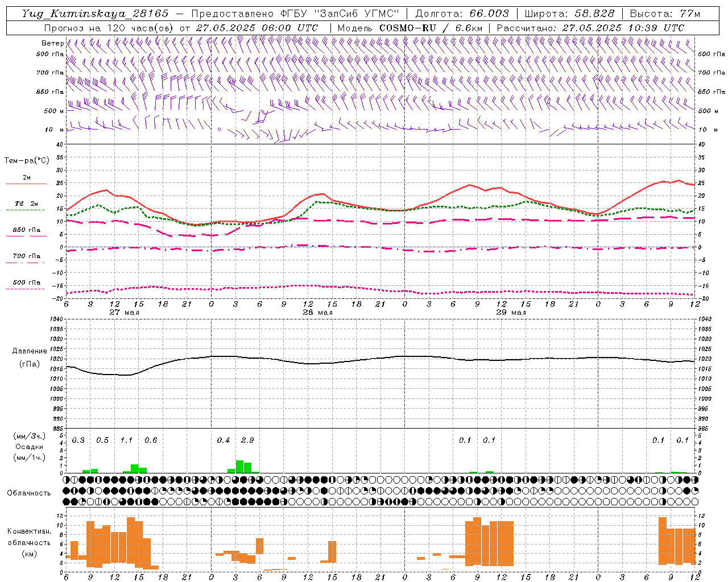Click the 'Давление' pressure label
Viewport: 728px width, 582px height.
pos(30,351)
